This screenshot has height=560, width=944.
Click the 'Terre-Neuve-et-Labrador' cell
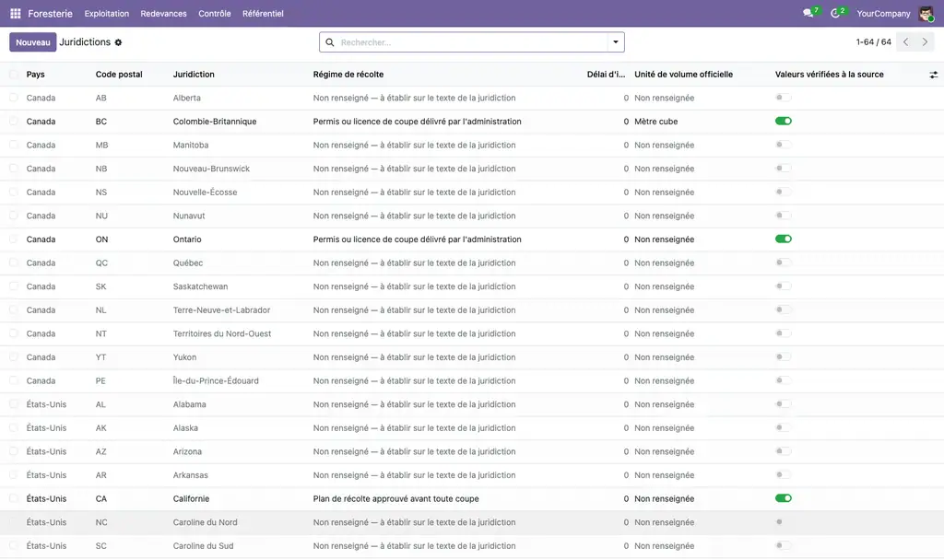[221, 310]
